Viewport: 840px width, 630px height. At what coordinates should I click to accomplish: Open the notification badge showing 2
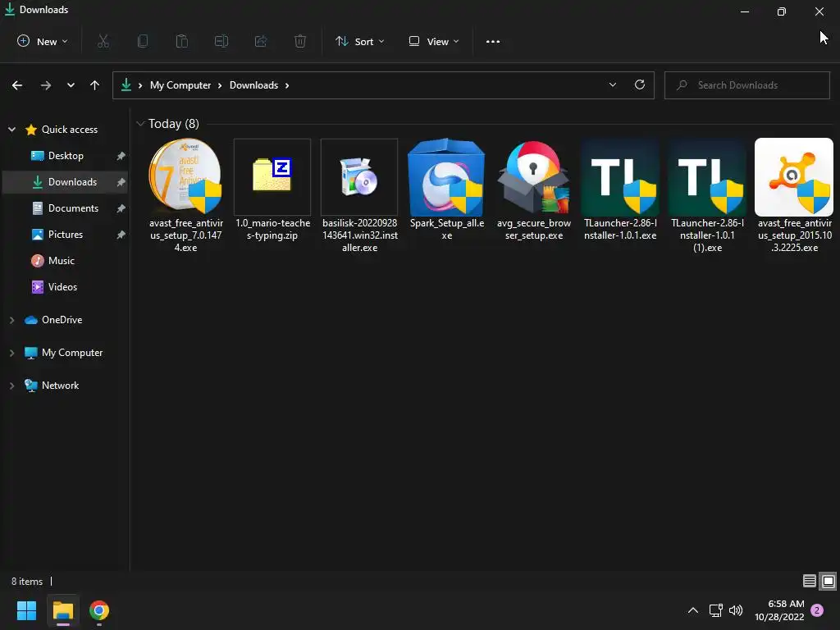click(x=817, y=610)
